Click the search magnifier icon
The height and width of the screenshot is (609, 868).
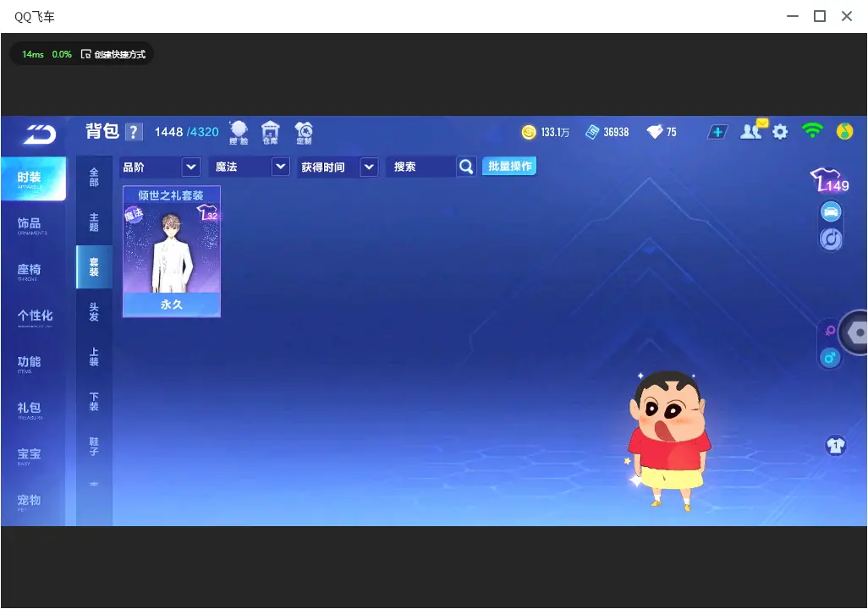coord(466,167)
